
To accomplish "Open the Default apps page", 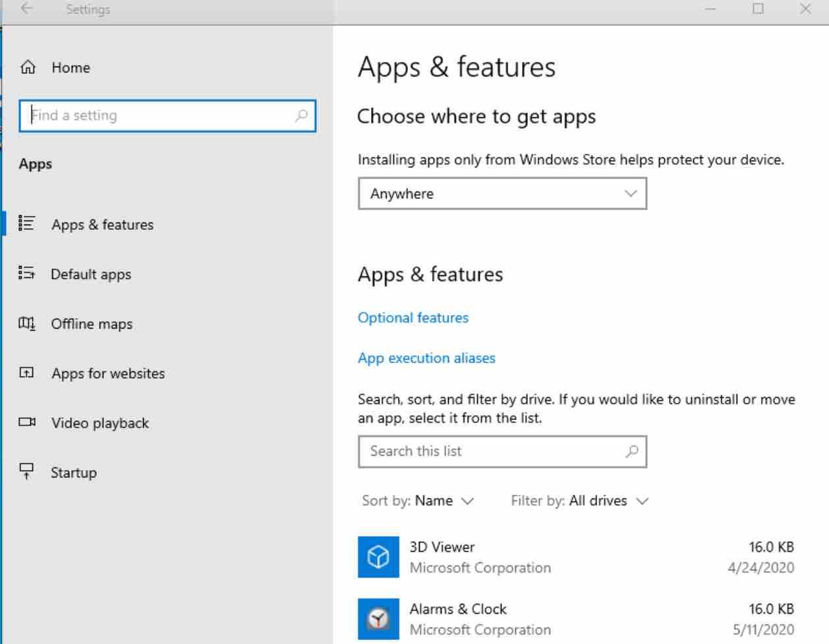I will click(x=91, y=274).
